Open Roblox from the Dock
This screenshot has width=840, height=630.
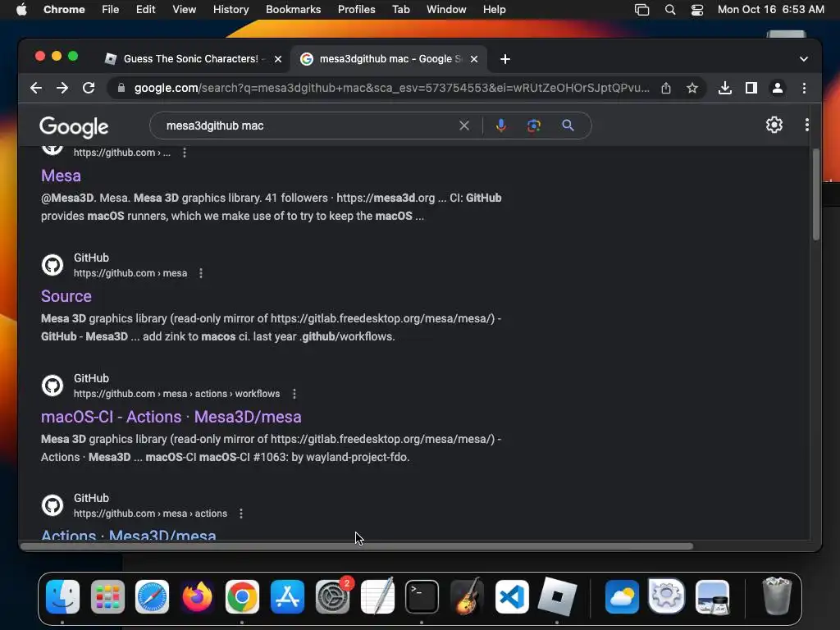557,597
